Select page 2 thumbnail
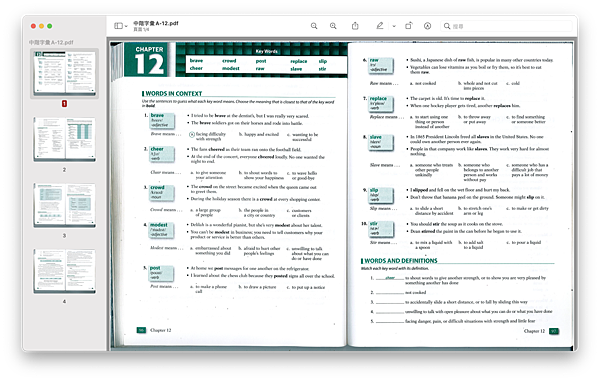The image size is (600, 381). 64,139
